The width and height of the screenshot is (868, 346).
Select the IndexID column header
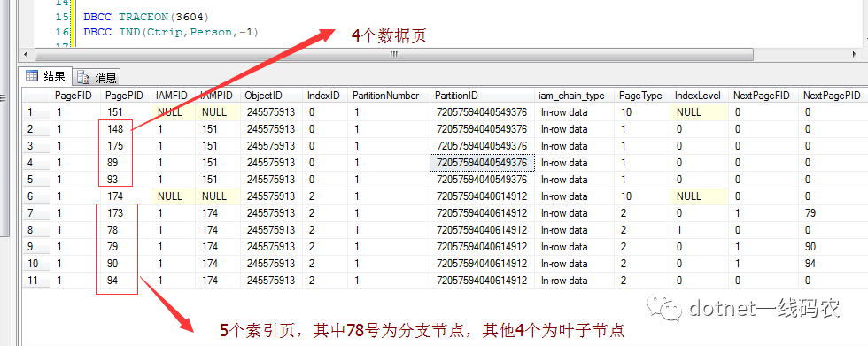(324, 96)
